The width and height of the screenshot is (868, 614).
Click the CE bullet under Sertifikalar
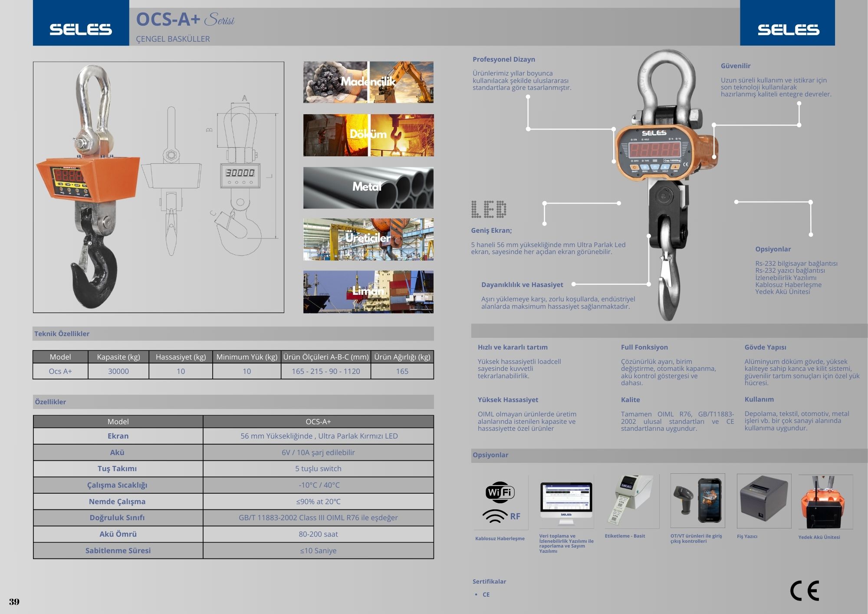(x=486, y=594)
